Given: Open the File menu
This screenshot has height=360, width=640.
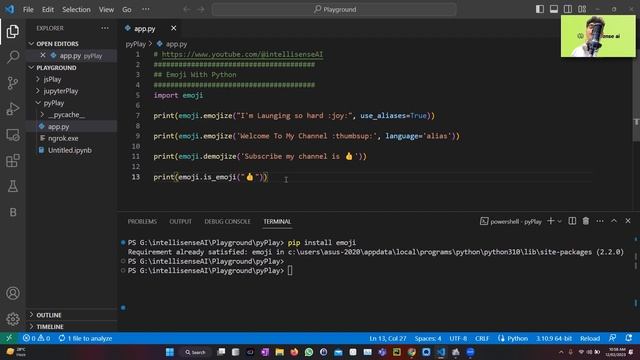Looking at the screenshot, I should [x=28, y=9].
